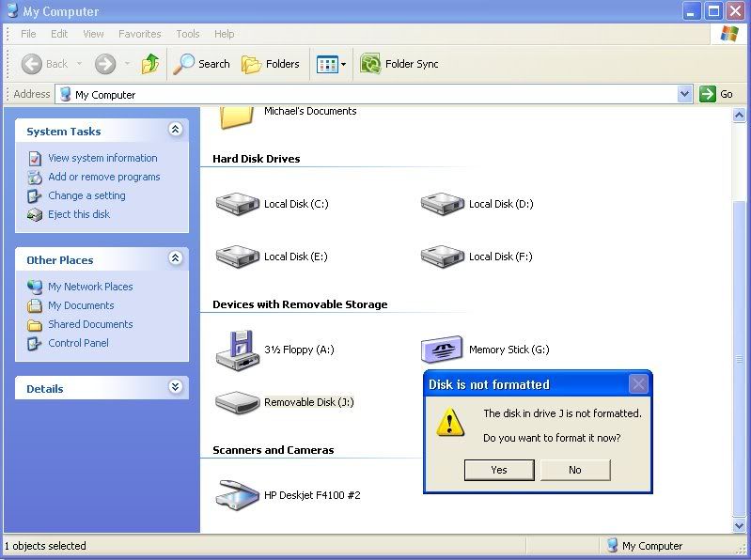Viewport: 751px width, 560px height.
Task: Select Local Disk (C:) drive icon
Action: [x=237, y=204]
